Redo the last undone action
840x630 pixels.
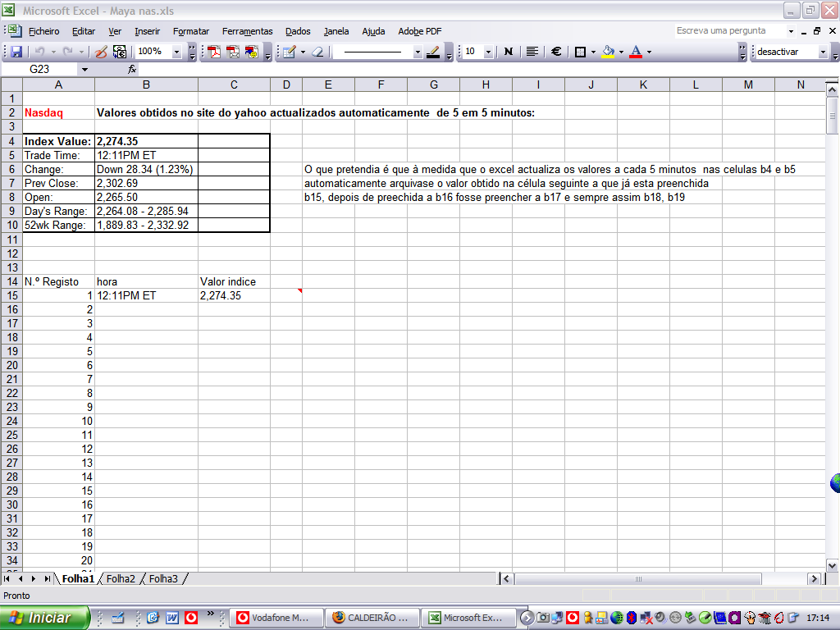(x=68, y=52)
